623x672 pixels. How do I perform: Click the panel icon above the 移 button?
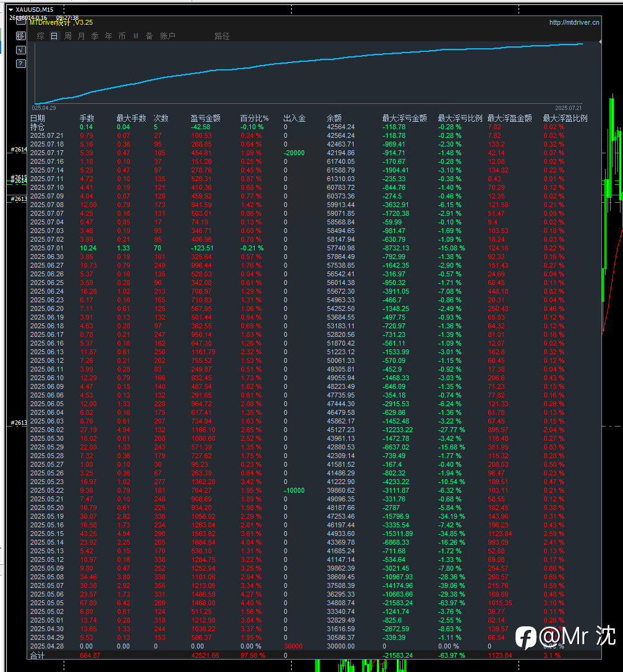click(20, 22)
